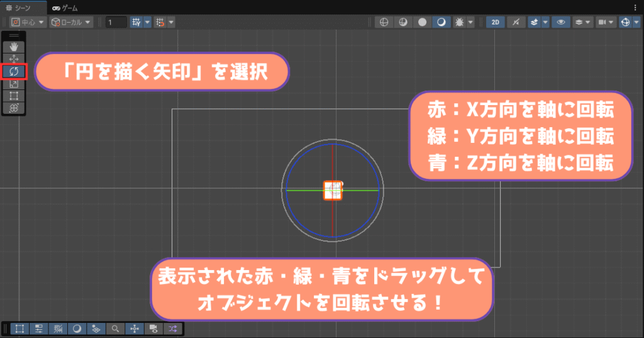Select the Move tool
This screenshot has width=644, height=338.
click(x=14, y=59)
